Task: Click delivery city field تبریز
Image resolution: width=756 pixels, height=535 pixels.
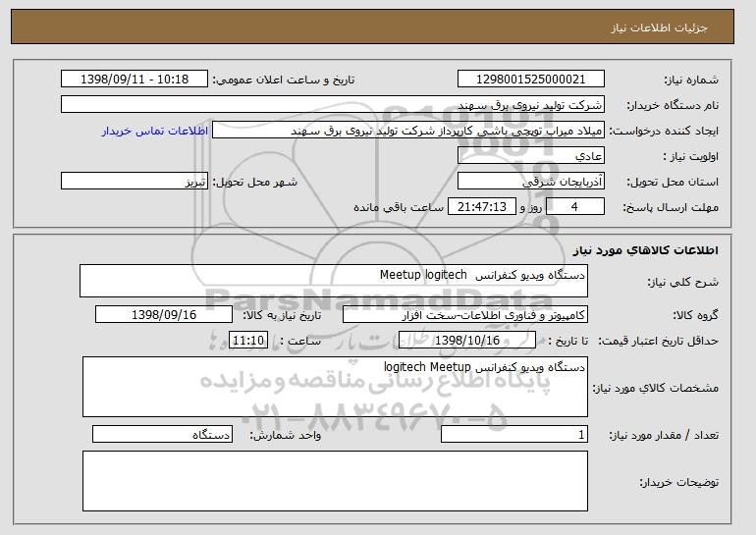Action: coord(135,182)
